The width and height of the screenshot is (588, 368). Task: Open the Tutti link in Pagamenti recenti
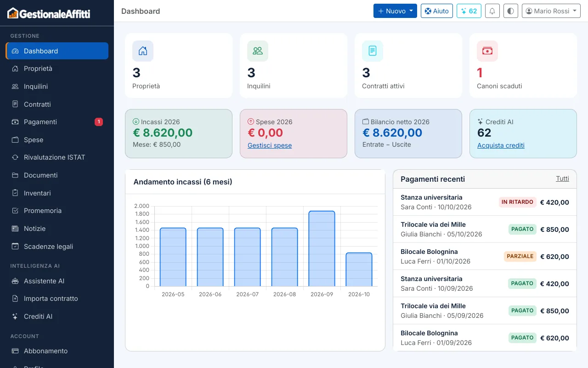562,178
